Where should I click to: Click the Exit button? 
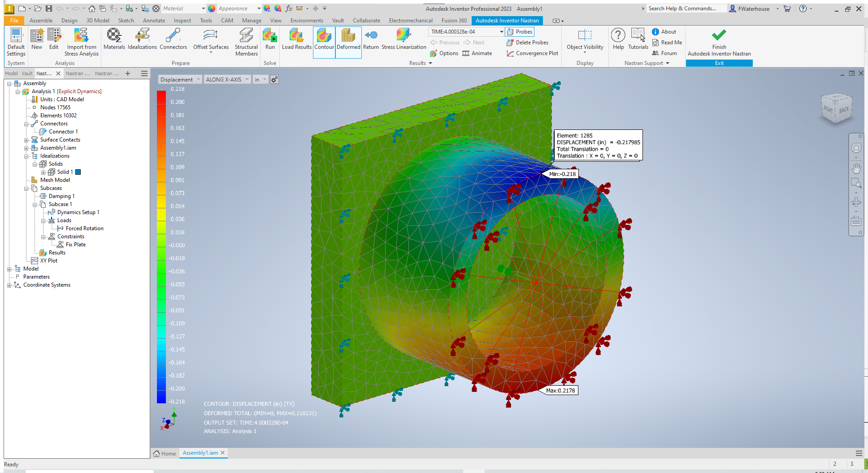[719, 63]
